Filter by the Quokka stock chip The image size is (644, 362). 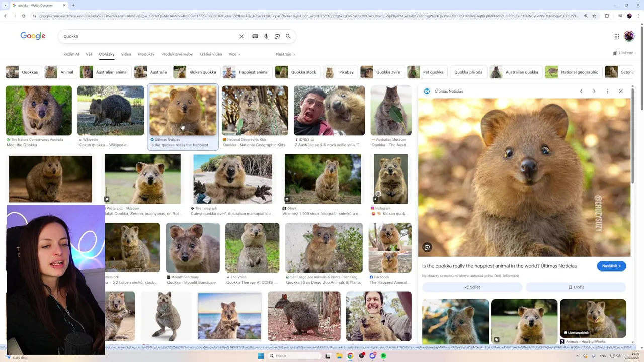[297, 72]
